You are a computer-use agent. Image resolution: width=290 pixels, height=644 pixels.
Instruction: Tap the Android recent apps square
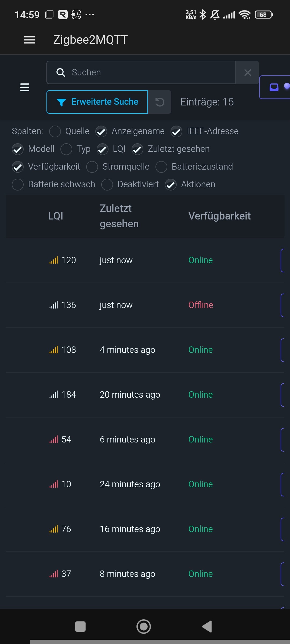pos(80,627)
